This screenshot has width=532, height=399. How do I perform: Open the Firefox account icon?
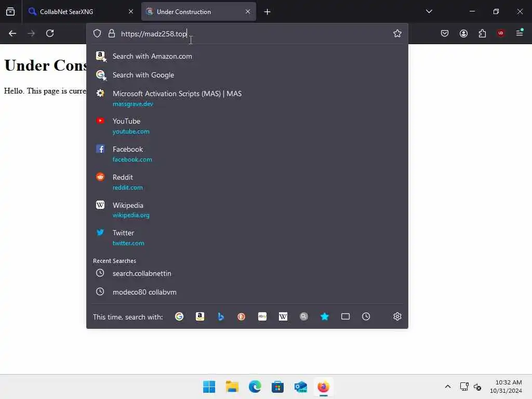click(x=463, y=33)
